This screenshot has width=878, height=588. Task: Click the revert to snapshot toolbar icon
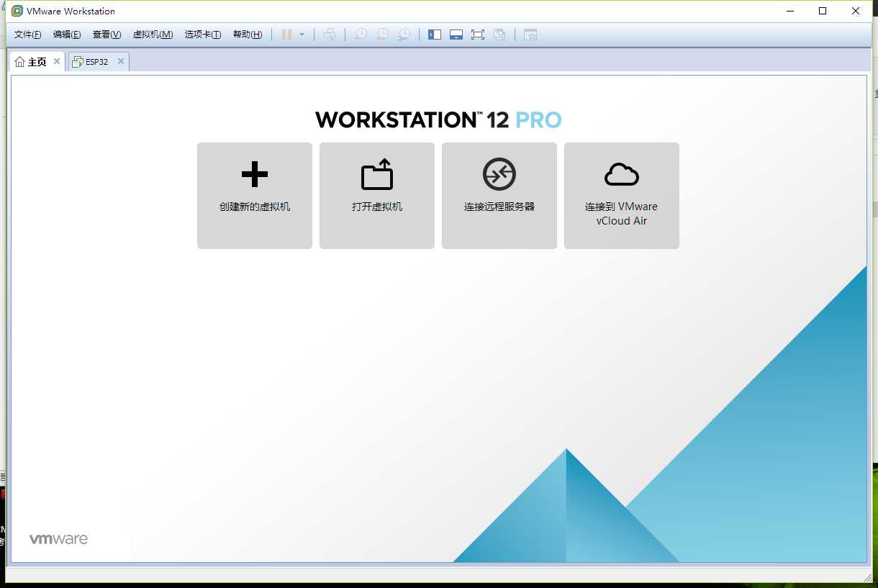coord(383,35)
